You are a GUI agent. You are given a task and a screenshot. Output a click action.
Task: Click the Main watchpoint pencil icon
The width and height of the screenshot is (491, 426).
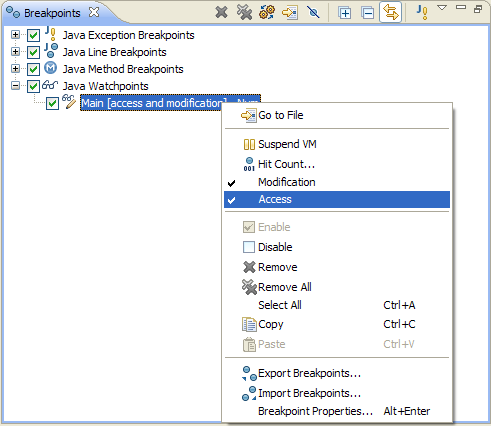(69, 101)
